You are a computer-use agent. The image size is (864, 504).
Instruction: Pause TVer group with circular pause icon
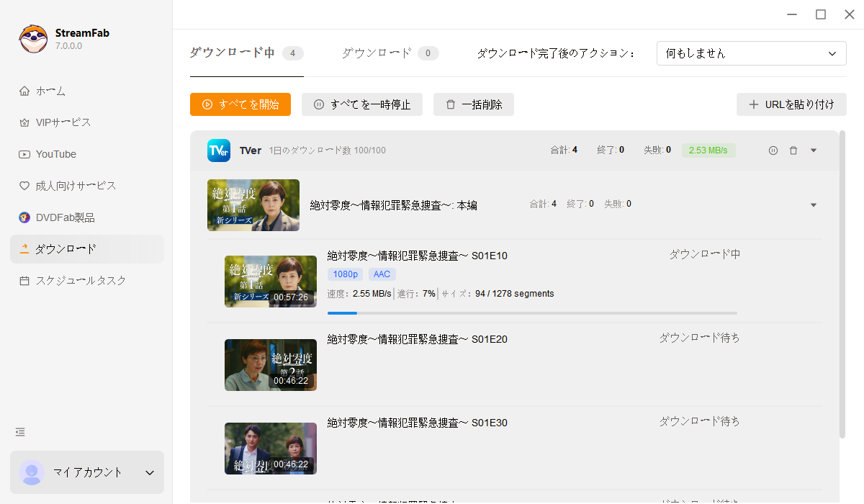[773, 150]
